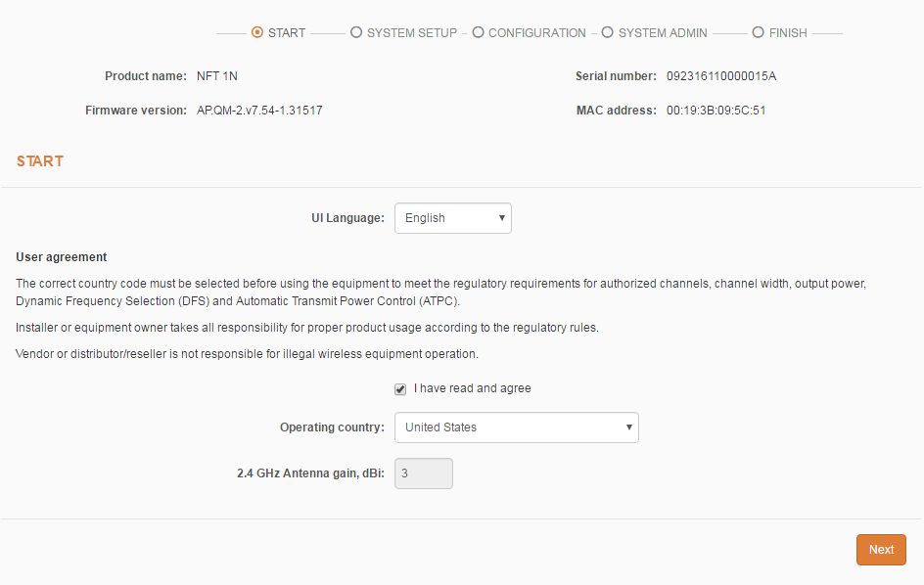The width and height of the screenshot is (924, 585).
Task: Open the SYSTEM ADMIN wizard label
Action: coord(663,33)
